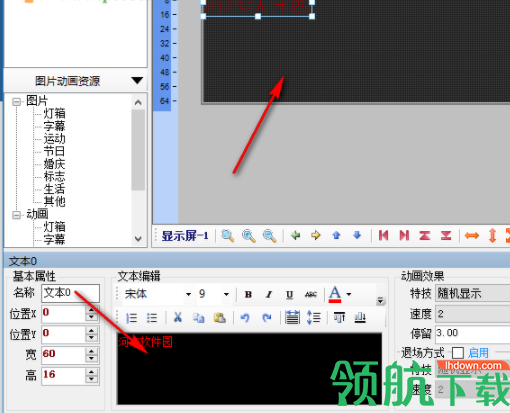
Task: Move area up with blue arrow
Action: (x=336, y=236)
